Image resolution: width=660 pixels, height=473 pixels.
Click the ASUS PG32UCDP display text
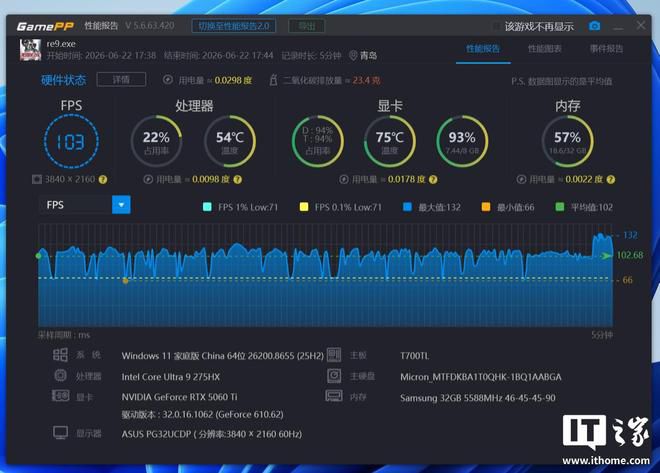[x=212, y=434]
